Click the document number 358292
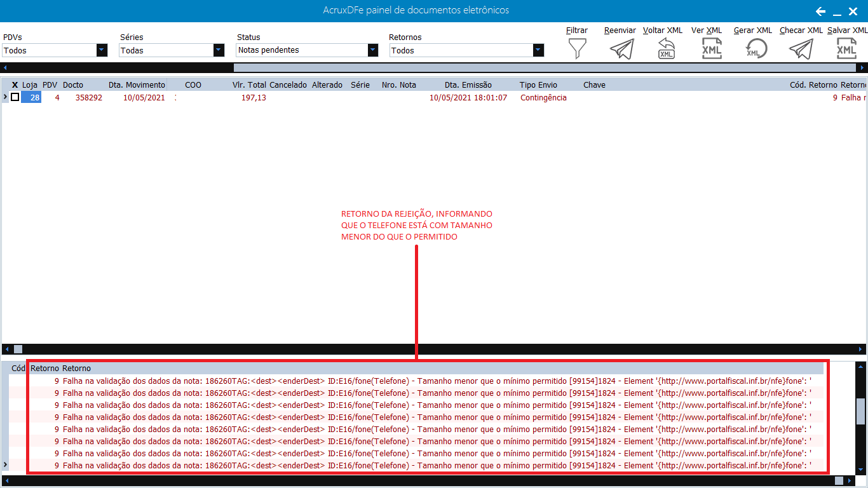Viewport: 868px width, 488px height. [x=89, y=98]
